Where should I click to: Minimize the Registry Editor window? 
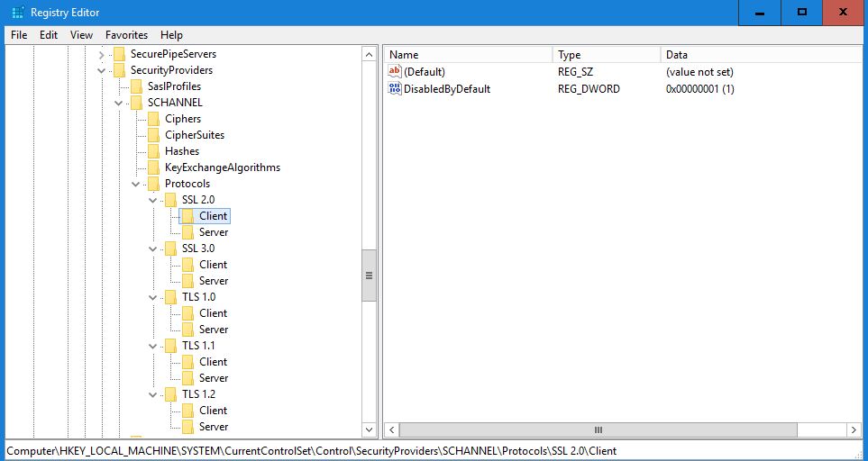(760, 13)
